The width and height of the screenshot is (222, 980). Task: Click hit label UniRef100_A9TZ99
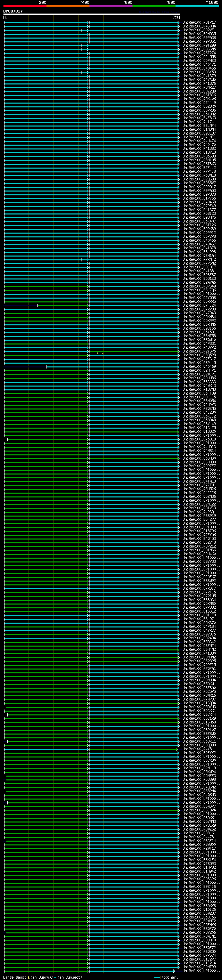click(x=199, y=45)
